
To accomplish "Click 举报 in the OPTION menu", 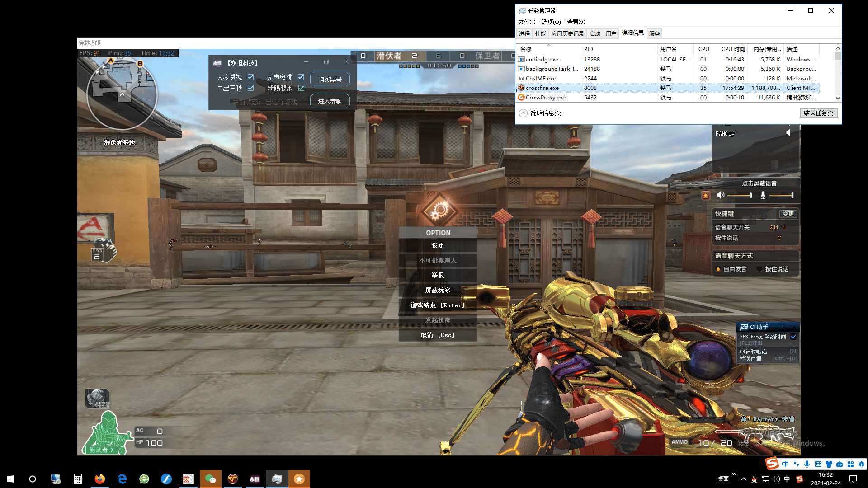I will (x=438, y=275).
